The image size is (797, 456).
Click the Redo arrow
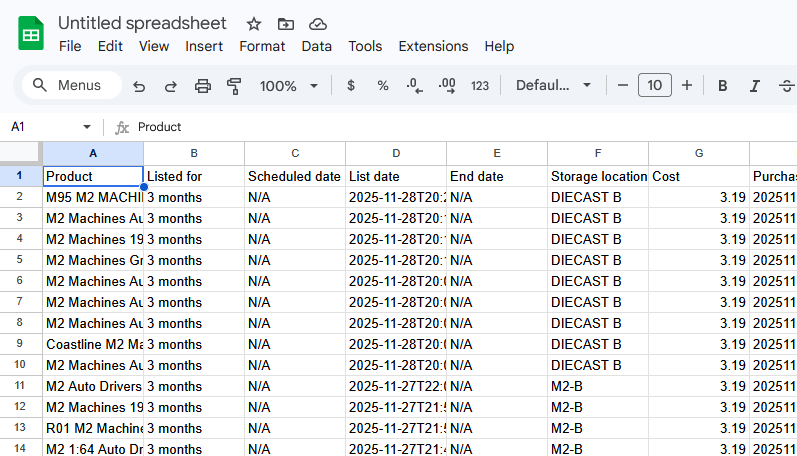171,86
